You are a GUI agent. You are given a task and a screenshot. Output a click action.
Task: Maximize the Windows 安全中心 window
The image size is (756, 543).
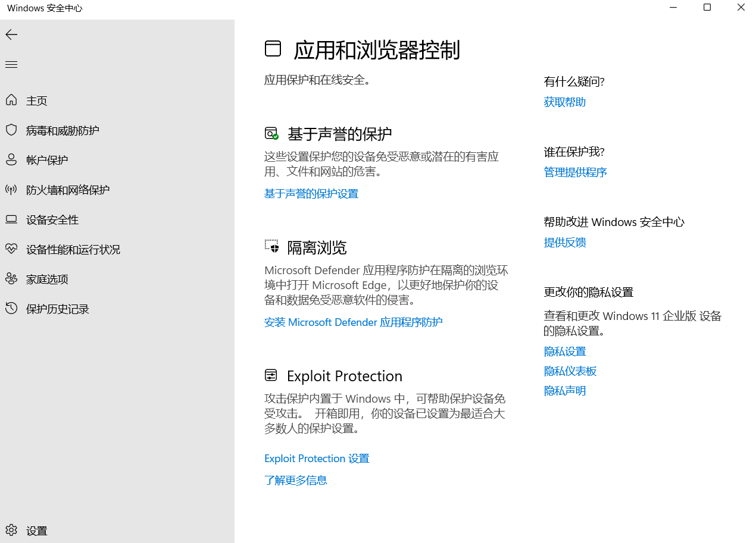(x=707, y=8)
